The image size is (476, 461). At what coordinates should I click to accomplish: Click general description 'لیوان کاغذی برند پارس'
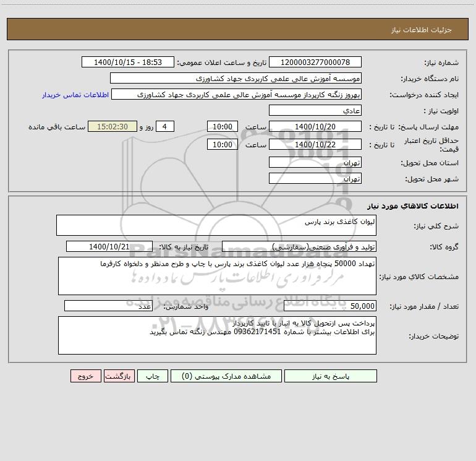pos(216,225)
